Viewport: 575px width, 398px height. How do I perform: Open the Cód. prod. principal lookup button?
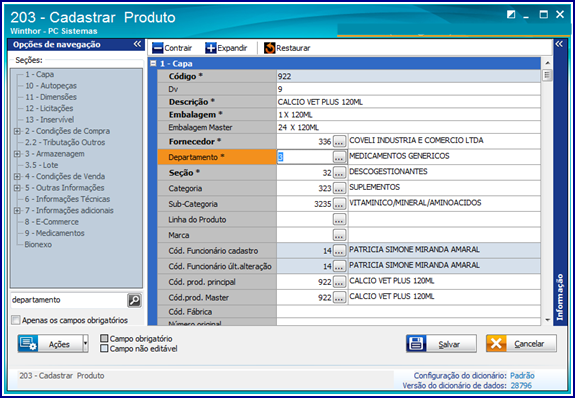click(x=339, y=282)
